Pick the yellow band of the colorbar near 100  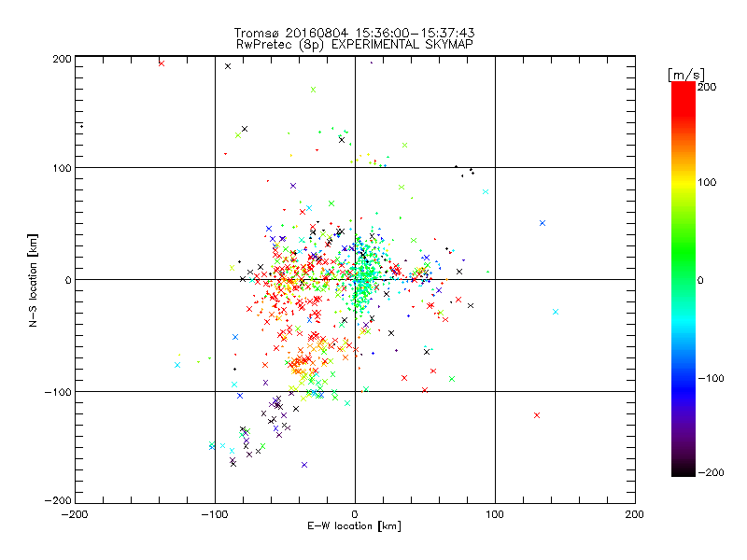pos(684,183)
